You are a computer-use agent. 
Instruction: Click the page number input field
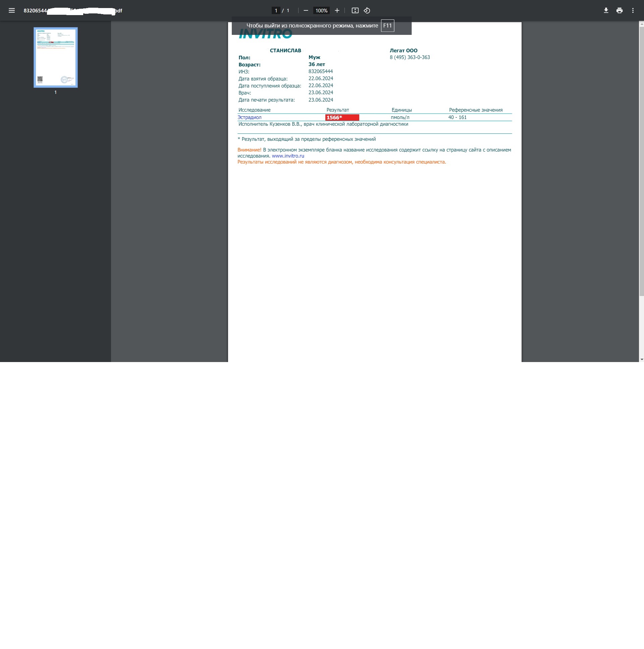pos(276,10)
